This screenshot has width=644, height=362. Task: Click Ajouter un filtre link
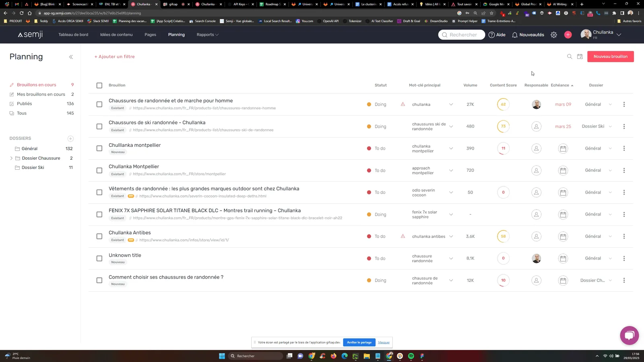coord(115,57)
